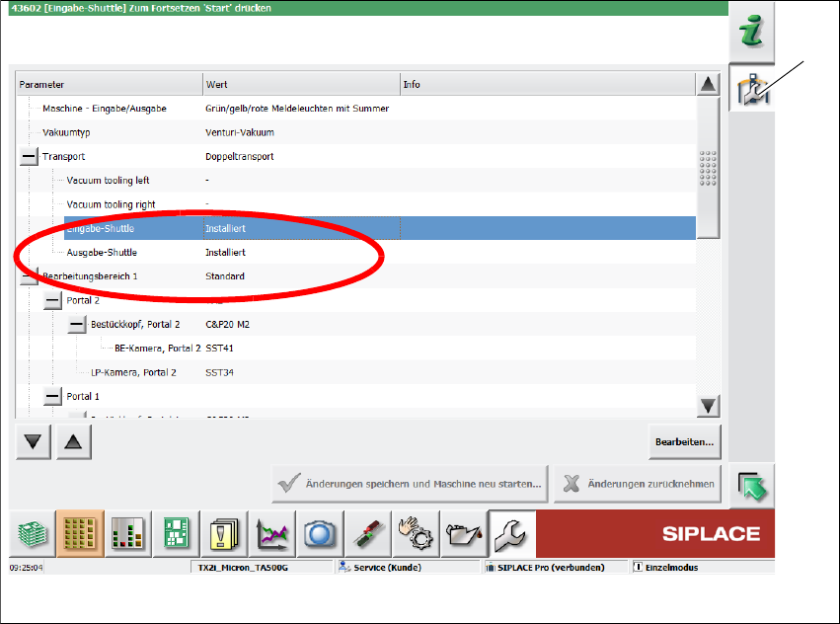Click the 43602 Eingabe-Shuttle message bar

(x=368, y=8)
